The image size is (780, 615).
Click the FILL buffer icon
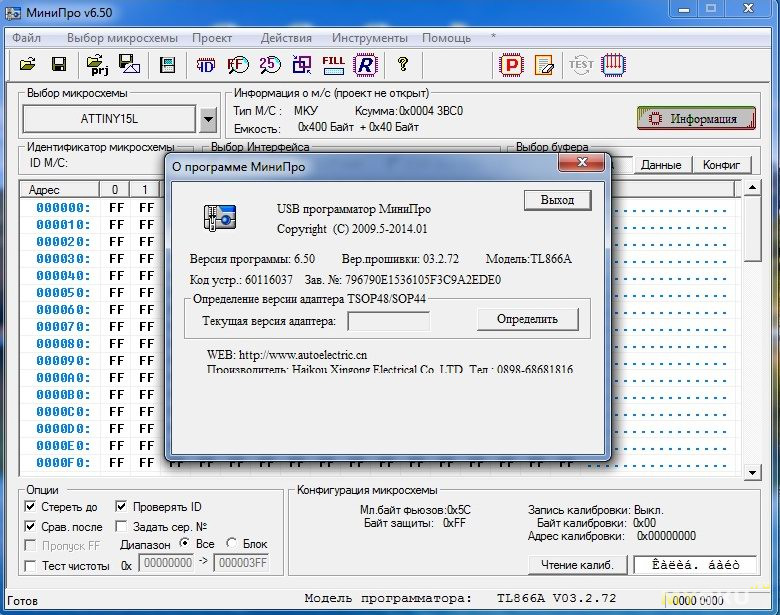click(x=333, y=65)
